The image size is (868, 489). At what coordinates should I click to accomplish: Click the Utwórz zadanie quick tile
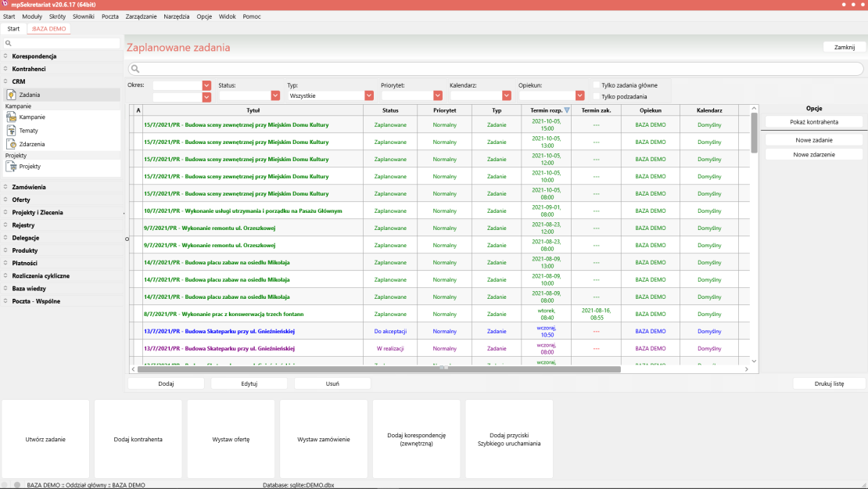point(45,439)
